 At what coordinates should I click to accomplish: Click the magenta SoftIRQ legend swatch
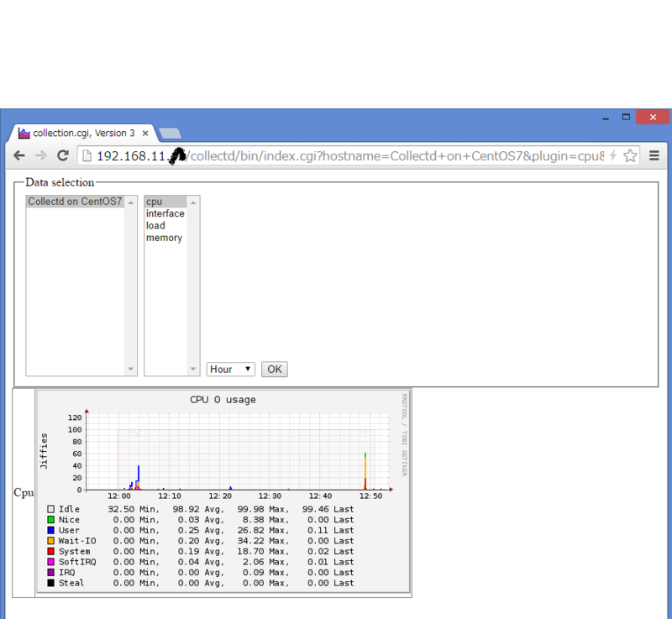pyautogui.click(x=50, y=562)
